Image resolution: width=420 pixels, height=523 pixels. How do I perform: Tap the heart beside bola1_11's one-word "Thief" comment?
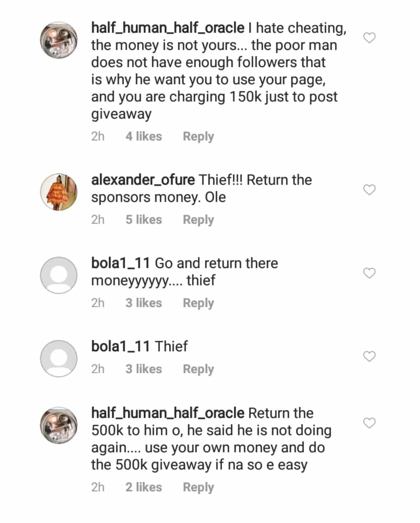[x=369, y=356]
